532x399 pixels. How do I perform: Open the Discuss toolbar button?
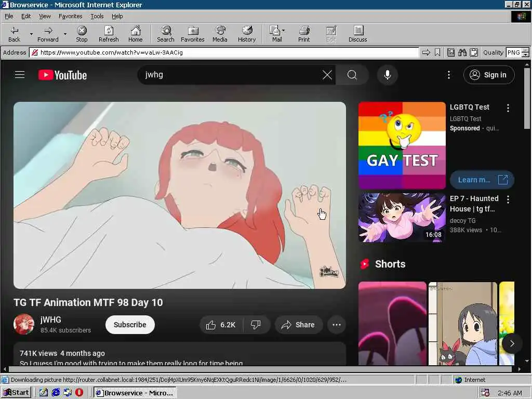point(358,34)
